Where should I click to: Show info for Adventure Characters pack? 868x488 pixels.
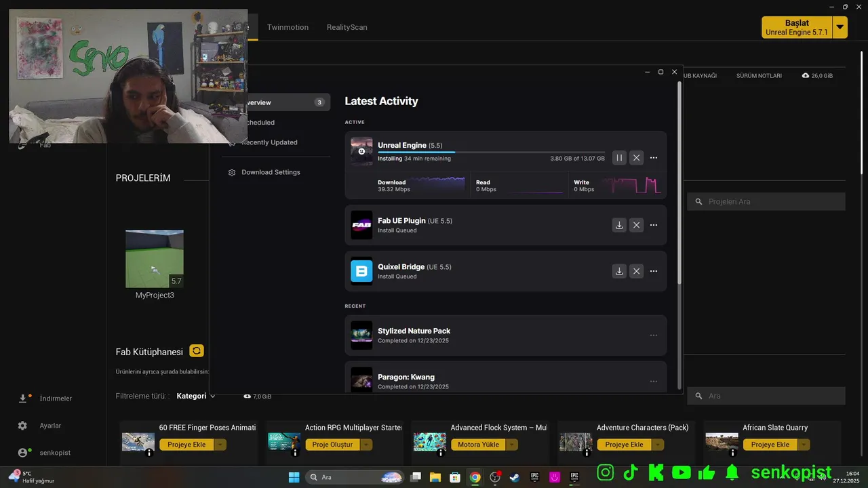pyautogui.click(x=587, y=453)
